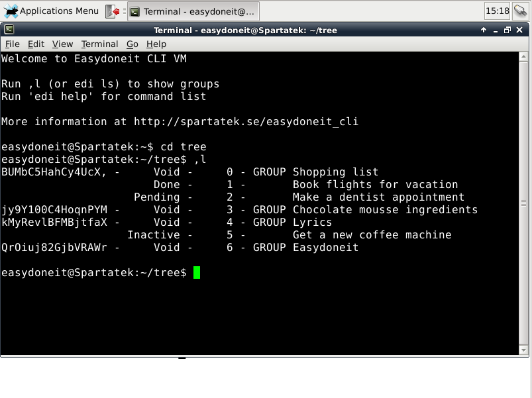Open the Edit menu

pyautogui.click(x=36, y=44)
